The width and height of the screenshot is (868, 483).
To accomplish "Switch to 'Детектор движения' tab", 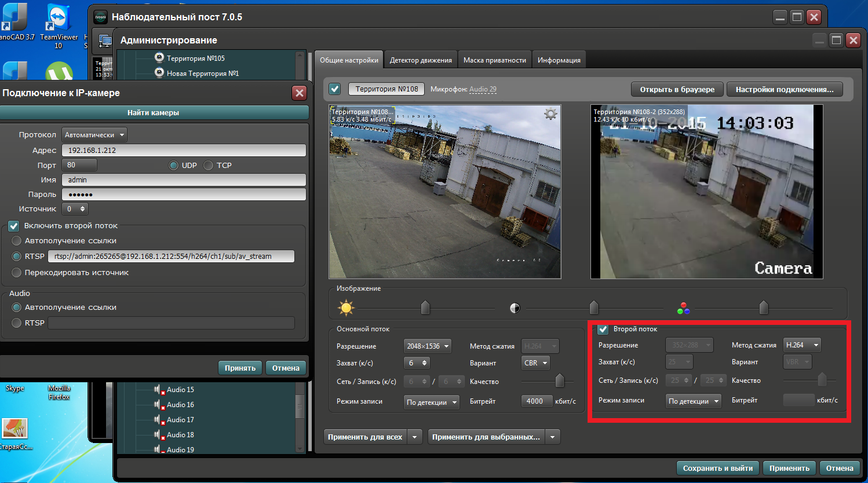I will click(421, 60).
